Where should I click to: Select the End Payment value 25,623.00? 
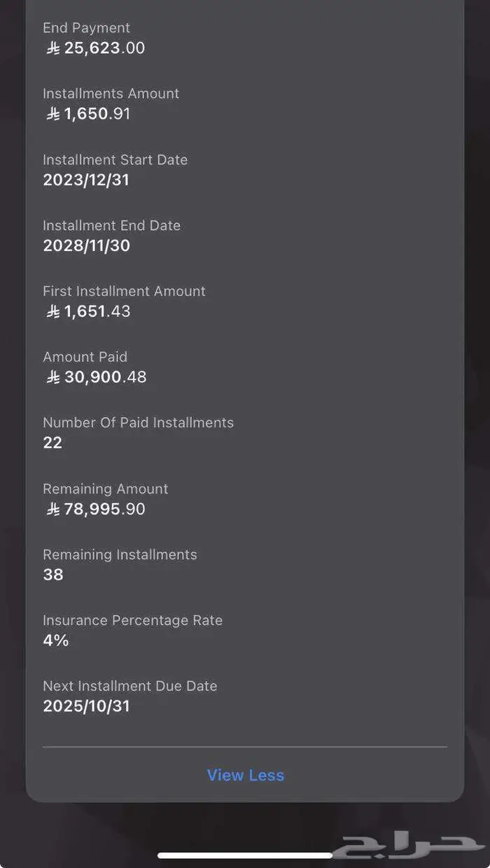pos(104,48)
